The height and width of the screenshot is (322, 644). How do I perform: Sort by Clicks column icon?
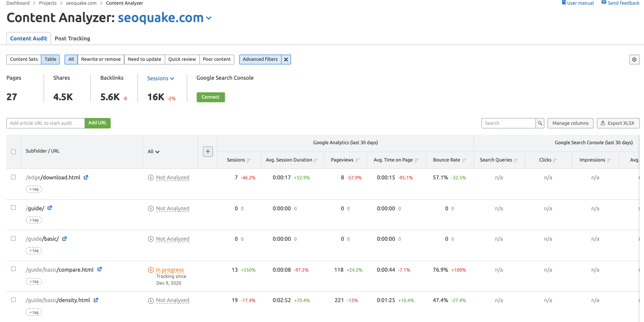555,160
